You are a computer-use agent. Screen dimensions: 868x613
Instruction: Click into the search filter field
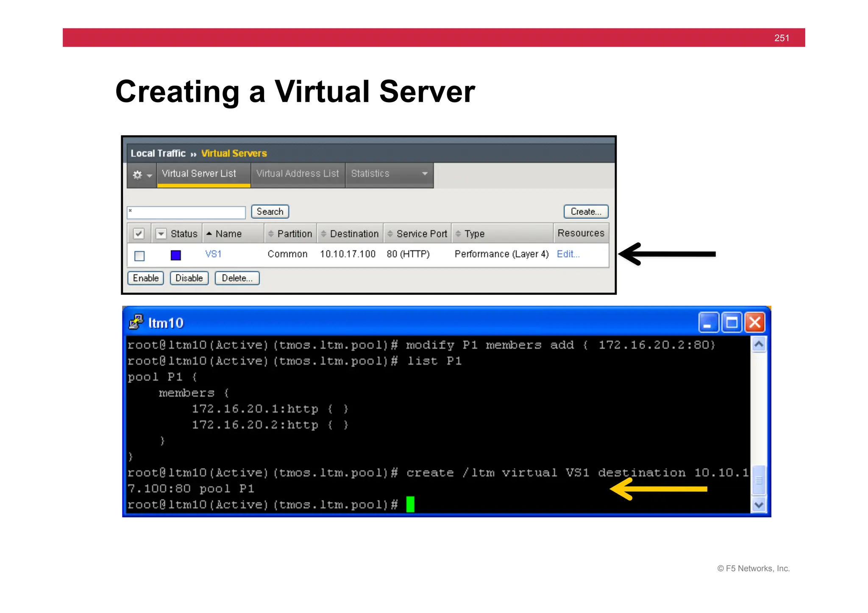click(186, 212)
